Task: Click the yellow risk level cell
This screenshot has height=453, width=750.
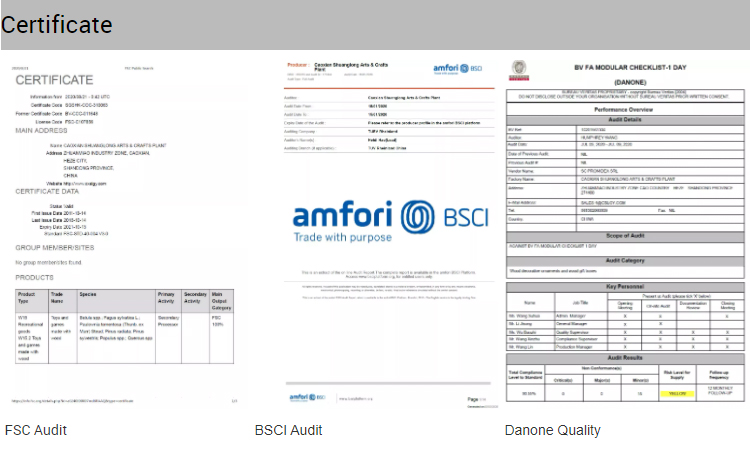Action: (677, 393)
